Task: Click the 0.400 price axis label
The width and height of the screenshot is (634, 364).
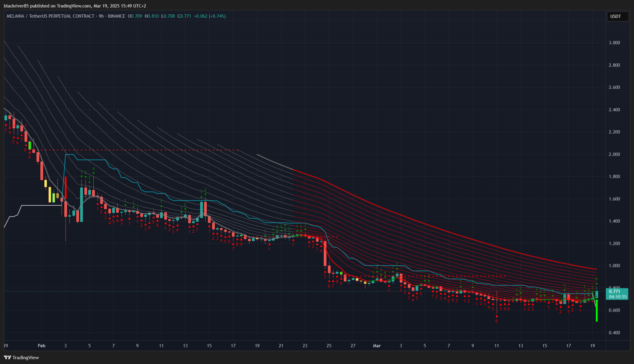Action: [x=614, y=333]
